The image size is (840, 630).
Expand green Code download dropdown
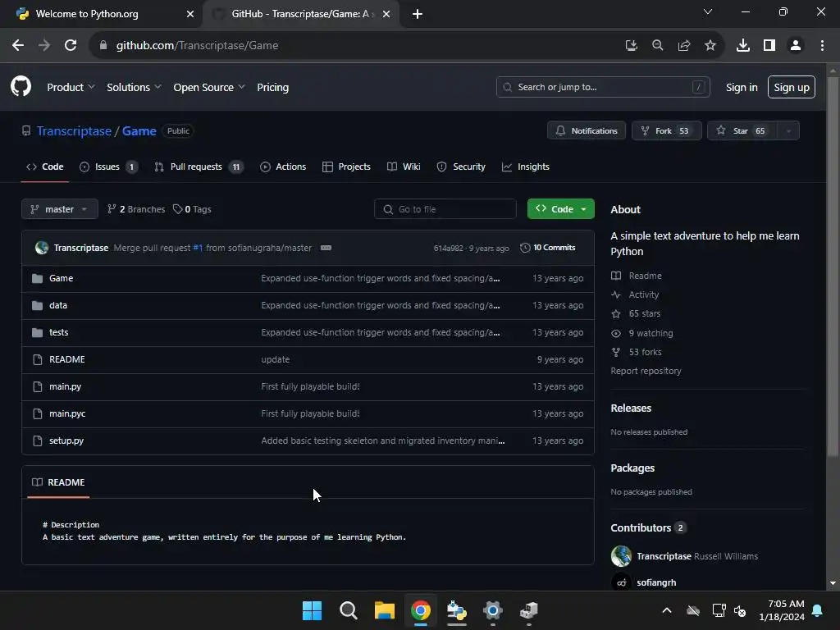(560, 209)
